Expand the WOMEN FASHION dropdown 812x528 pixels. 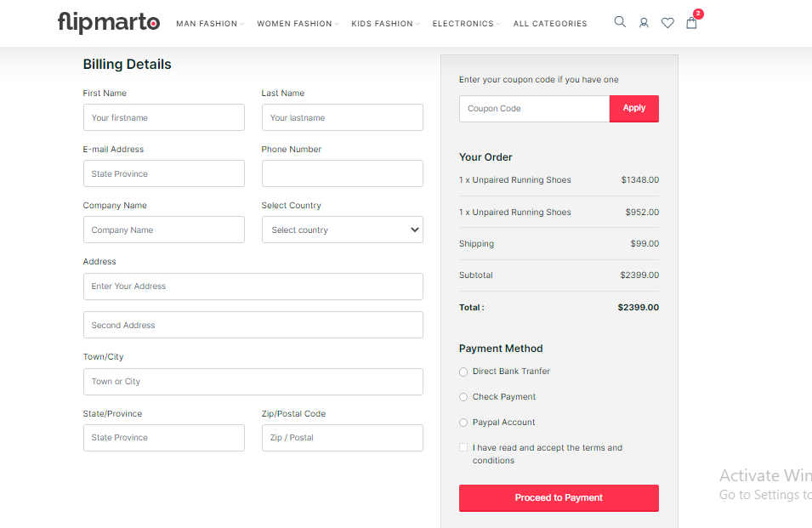click(296, 24)
